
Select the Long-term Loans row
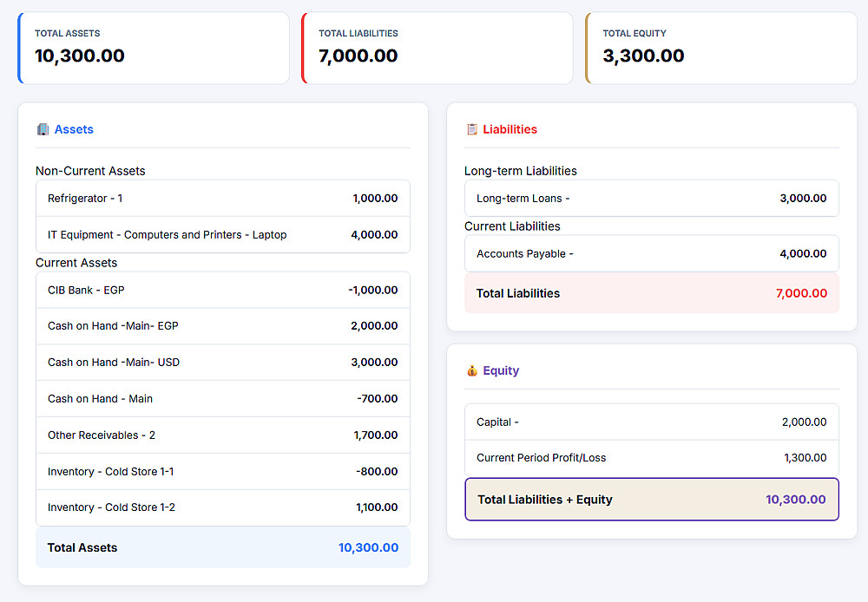point(652,199)
